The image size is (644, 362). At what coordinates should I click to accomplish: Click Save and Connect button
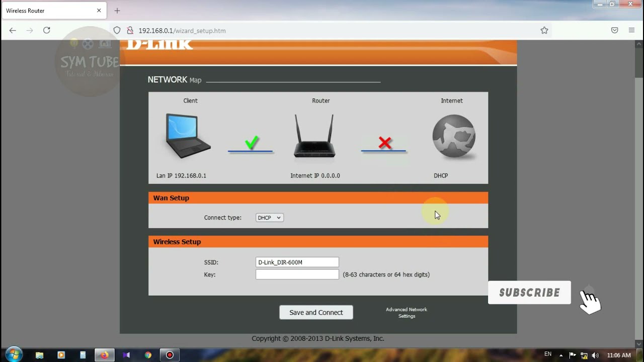(316, 312)
